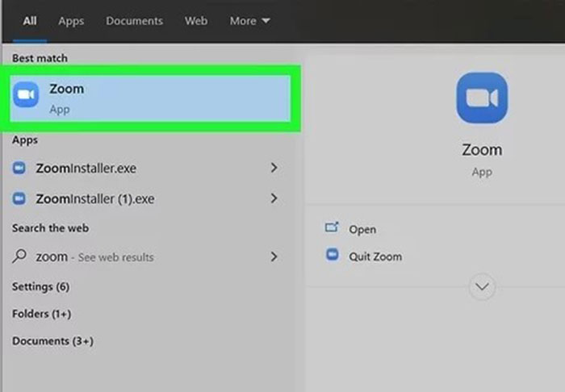Show Folders (1+) results
The height and width of the screenshot is (392, 565).
[x=41, y=314]
